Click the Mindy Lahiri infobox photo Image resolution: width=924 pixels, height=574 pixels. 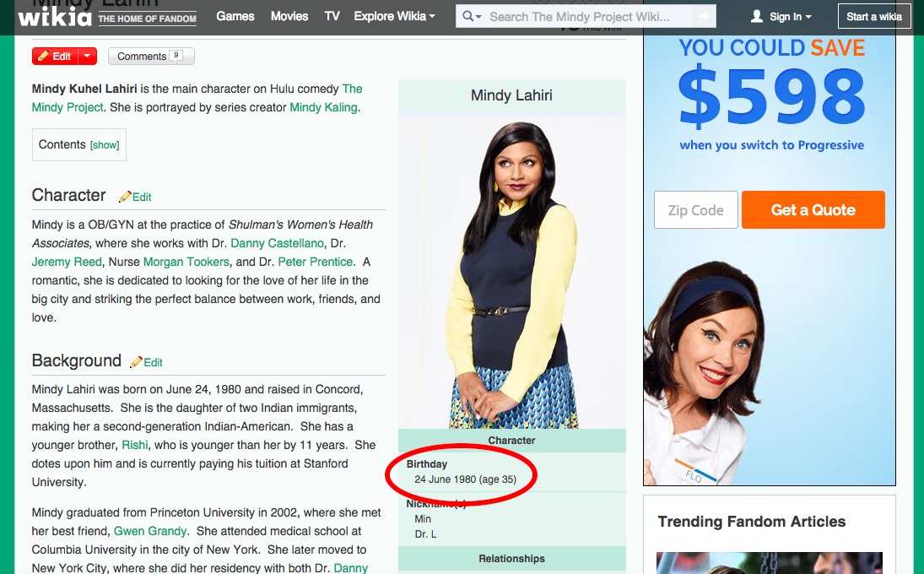511,273
